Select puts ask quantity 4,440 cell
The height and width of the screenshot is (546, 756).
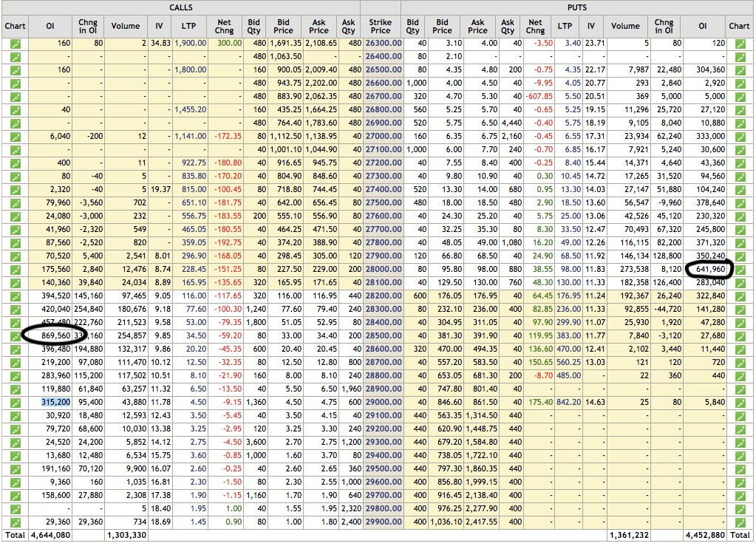coord(512,123)
